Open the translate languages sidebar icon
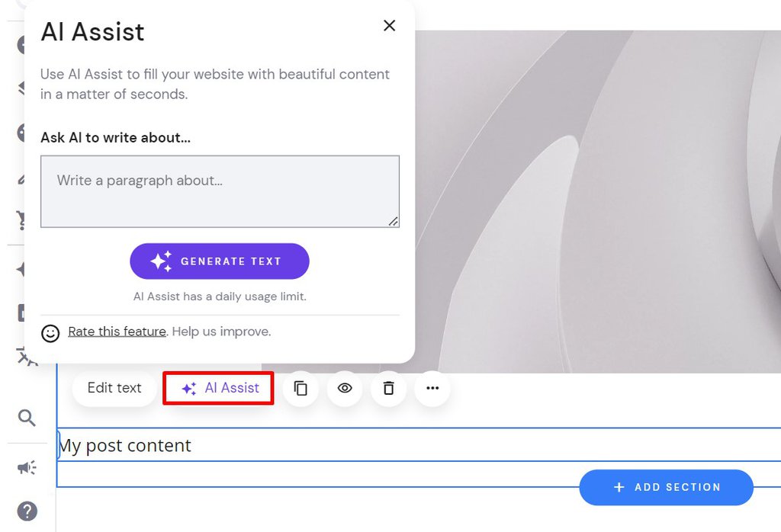This screenshot has height=532, width=781. (x=25, y=357)
